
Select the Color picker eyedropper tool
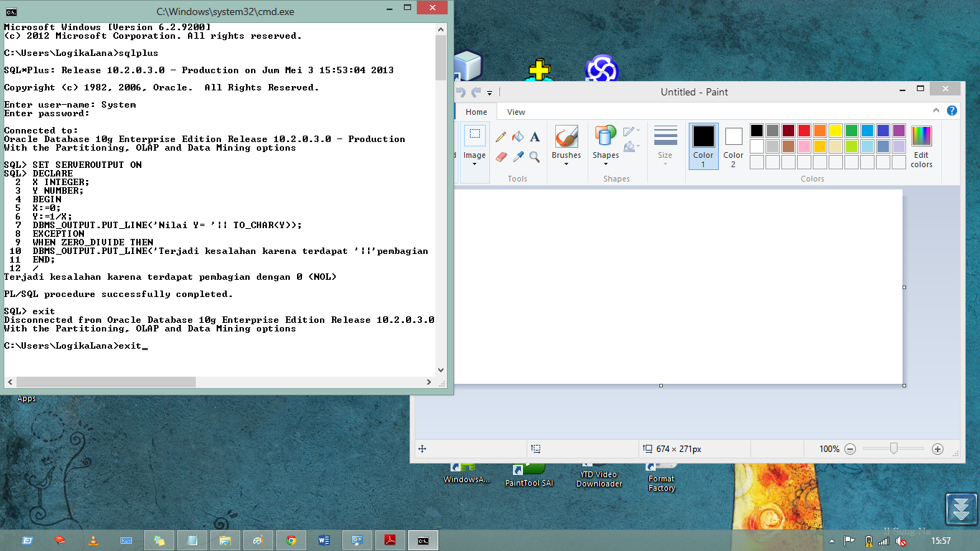pyautogui.click(x=517, y=156)
